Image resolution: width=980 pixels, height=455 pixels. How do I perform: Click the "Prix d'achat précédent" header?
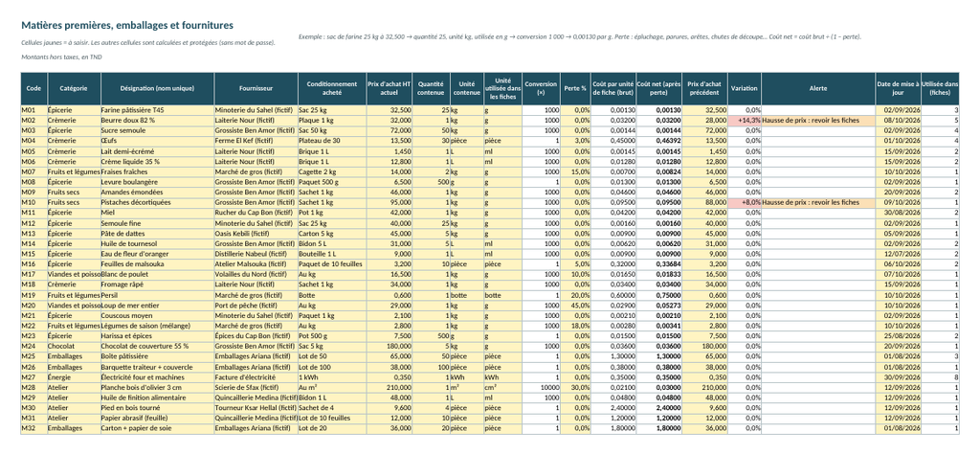[x=705, y=89]
